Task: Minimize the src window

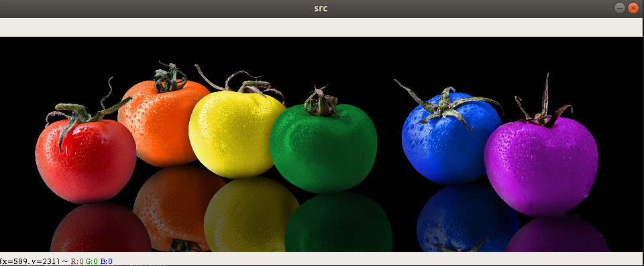Action: (620, 8)
